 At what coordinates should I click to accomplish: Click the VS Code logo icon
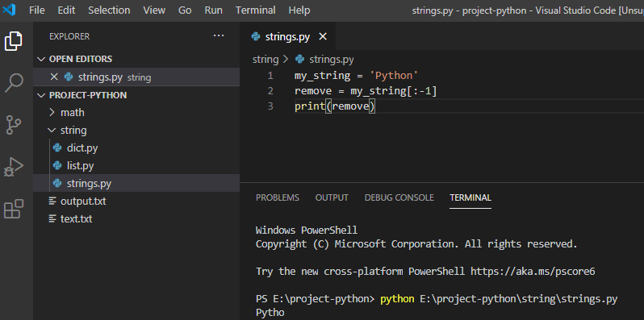coord(9,10)
